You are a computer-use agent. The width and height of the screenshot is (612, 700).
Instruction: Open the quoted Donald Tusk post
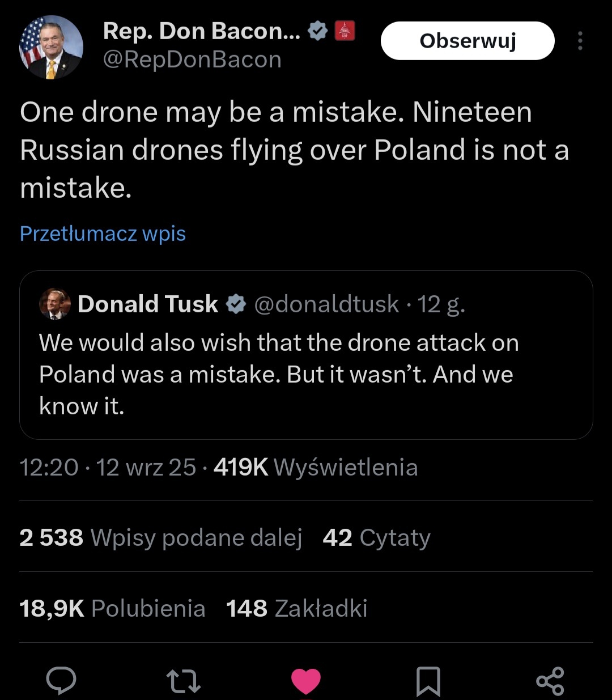306,374
